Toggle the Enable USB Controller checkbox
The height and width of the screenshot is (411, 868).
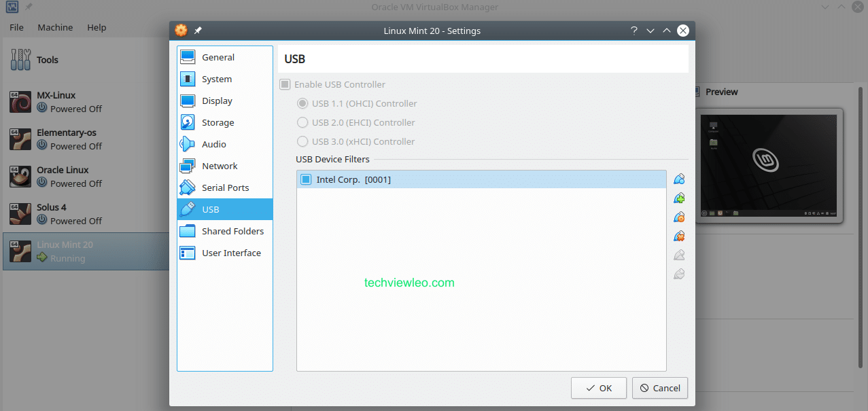tap(285, 84)
